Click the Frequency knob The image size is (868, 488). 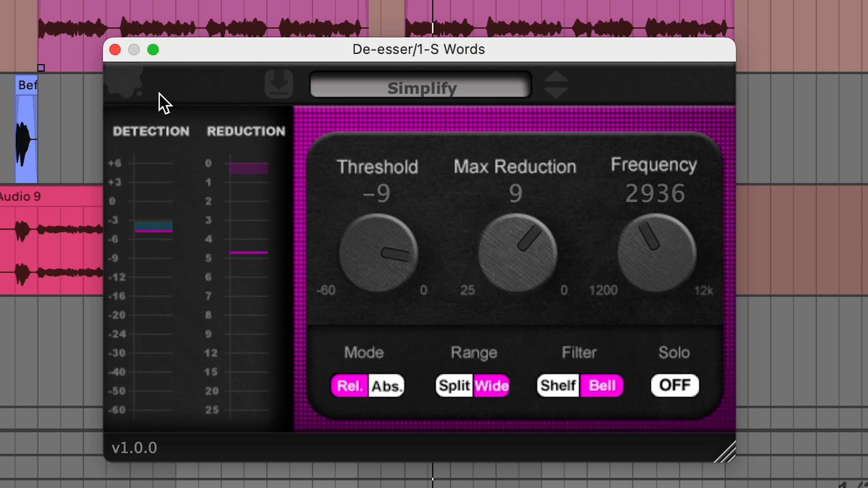(x=657, y=253)
